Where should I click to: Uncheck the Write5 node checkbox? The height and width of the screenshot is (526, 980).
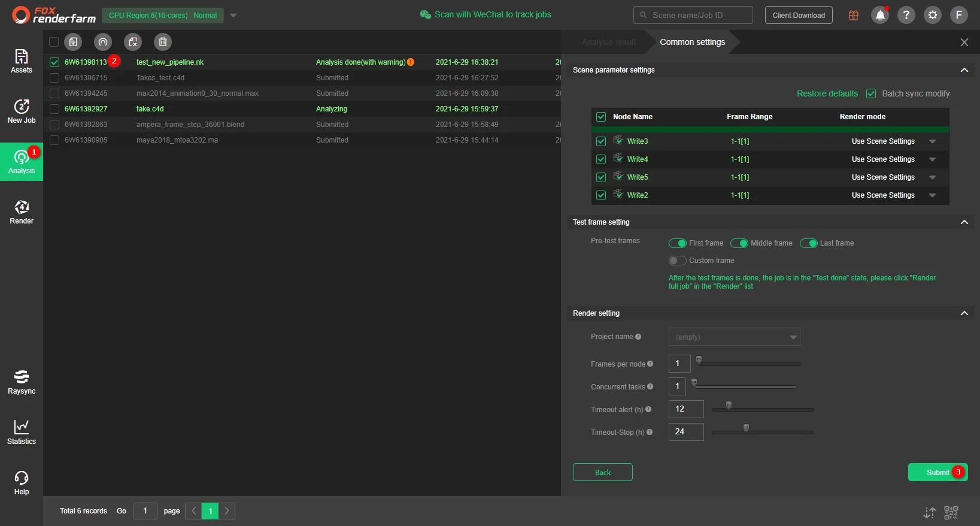tap(601, 177)
